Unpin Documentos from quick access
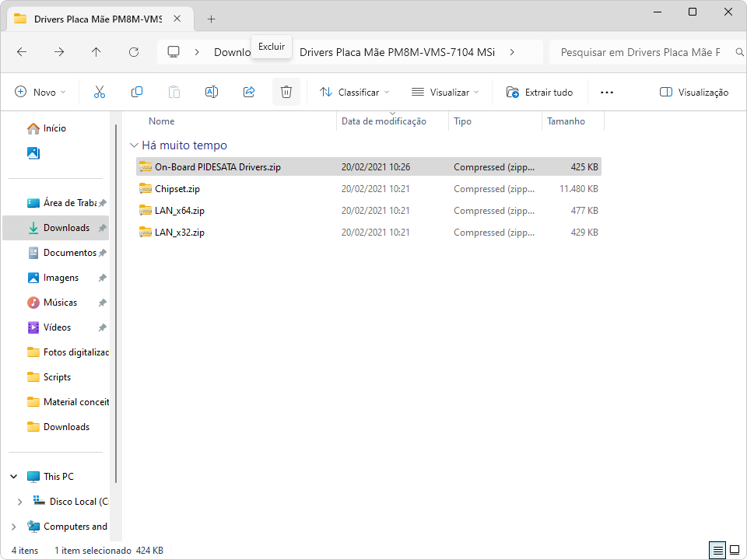This screenshot has width=747, height=560. (102, 253)
